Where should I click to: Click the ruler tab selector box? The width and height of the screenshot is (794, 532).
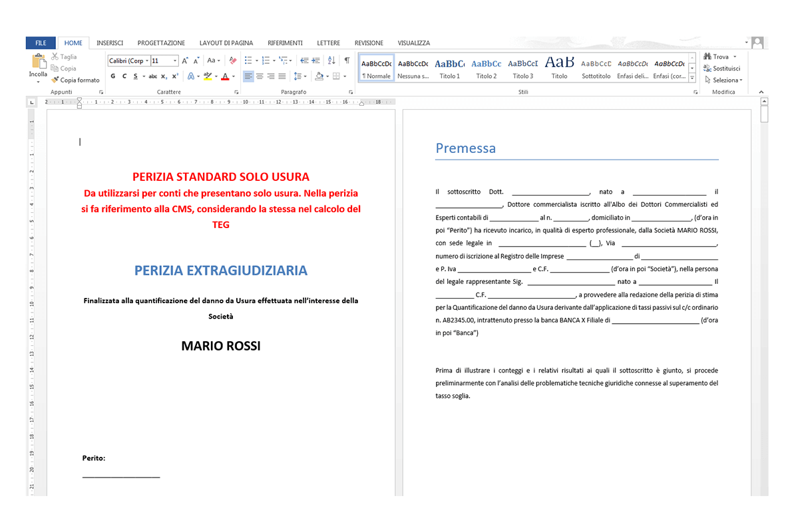point(32,102)
